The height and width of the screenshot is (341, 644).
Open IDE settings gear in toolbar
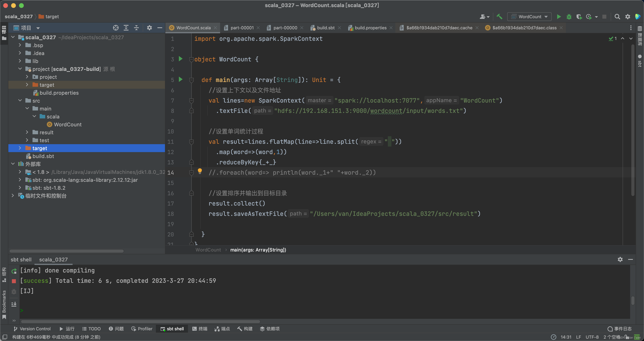point(628,17)
